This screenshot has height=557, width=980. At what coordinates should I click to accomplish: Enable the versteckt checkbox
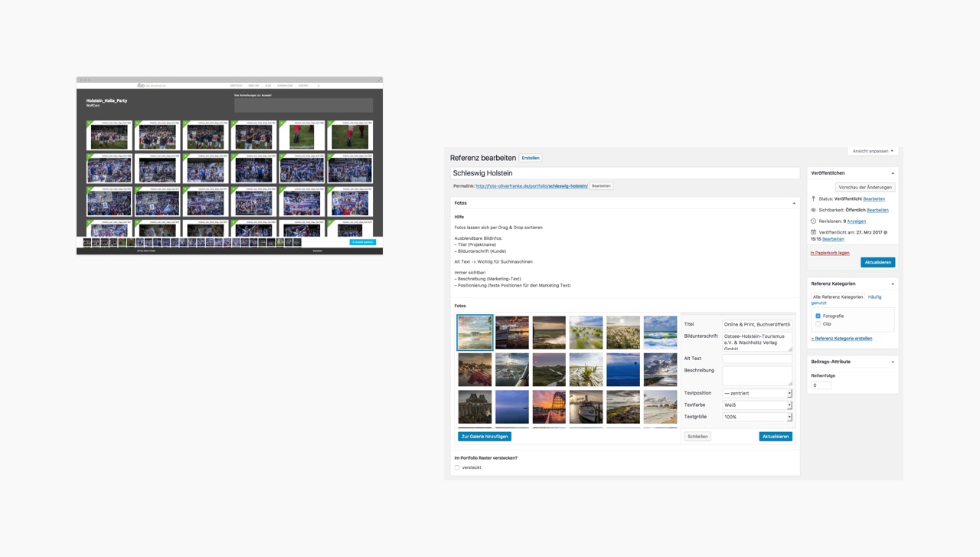pos(457,467)
